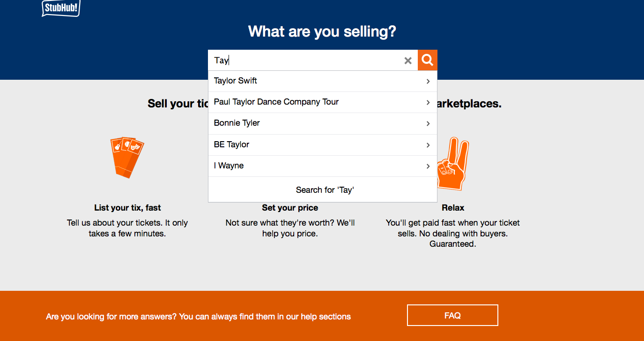This screenshot has height=341, width=644.
Task: Open the FAQ button
Action: tap(452, 315)
